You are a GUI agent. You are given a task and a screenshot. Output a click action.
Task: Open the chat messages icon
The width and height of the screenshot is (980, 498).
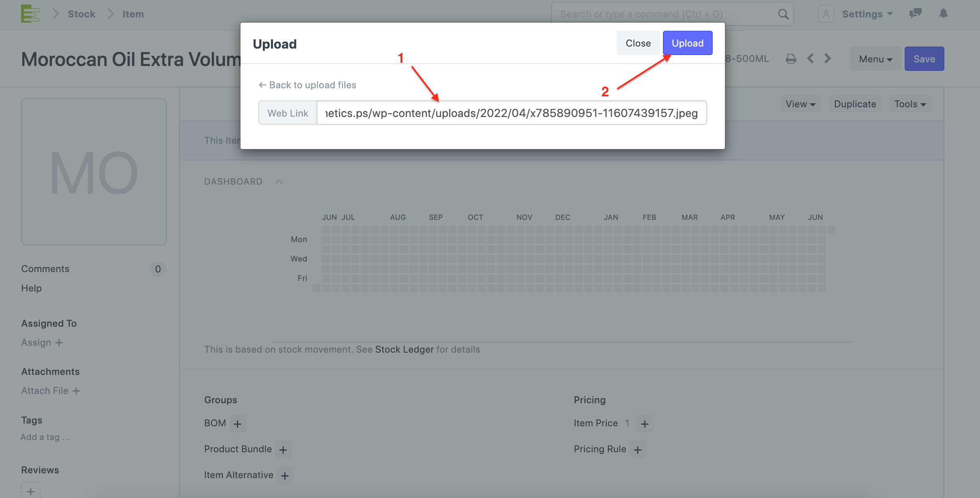pyautogui.click(x=915, y=13)
